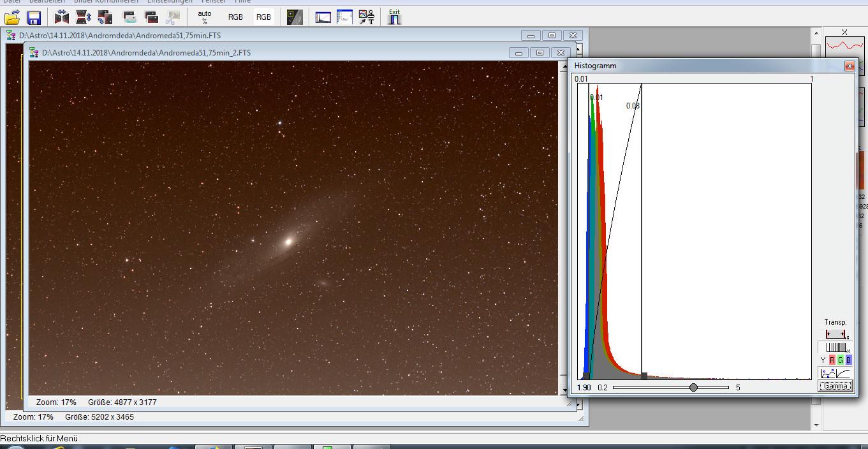Click the 'auto %' scaling toolbar button

coord(205,17)
